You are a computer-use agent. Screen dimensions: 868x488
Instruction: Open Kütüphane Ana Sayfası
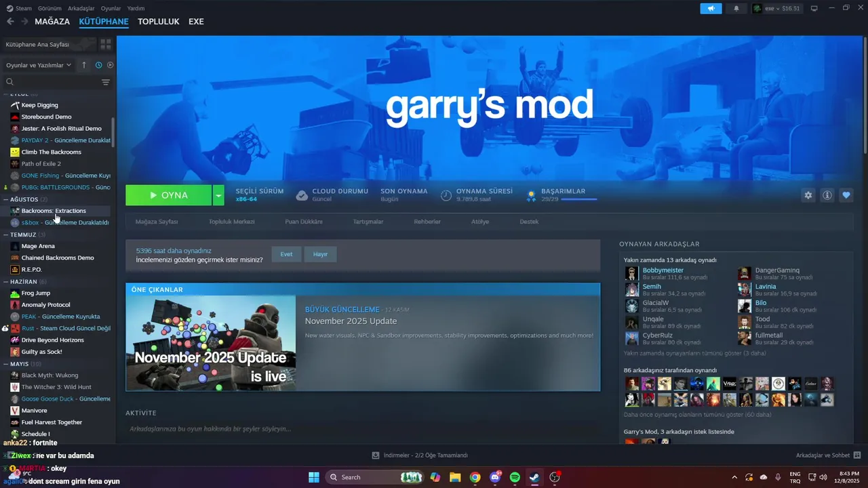[49, 44]
